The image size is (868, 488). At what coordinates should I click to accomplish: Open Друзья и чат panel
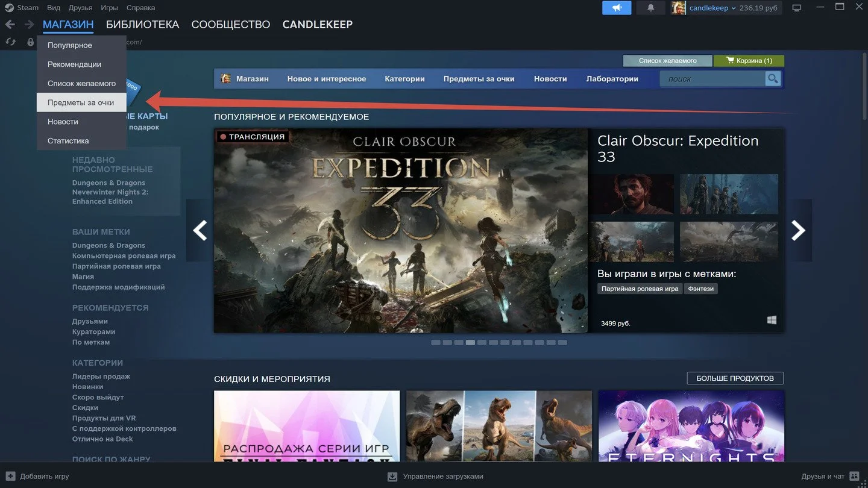pyautogui.click(x=830, y=477)
